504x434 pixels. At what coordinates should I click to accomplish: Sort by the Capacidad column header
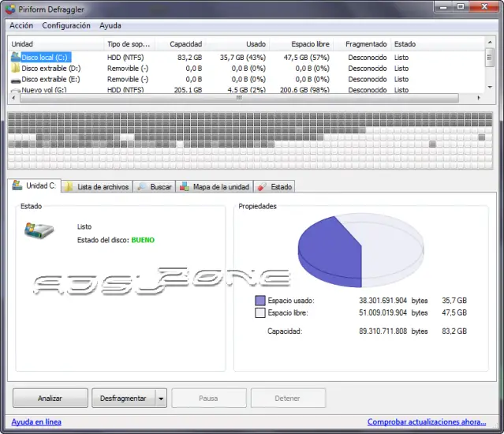click(181, 44)
